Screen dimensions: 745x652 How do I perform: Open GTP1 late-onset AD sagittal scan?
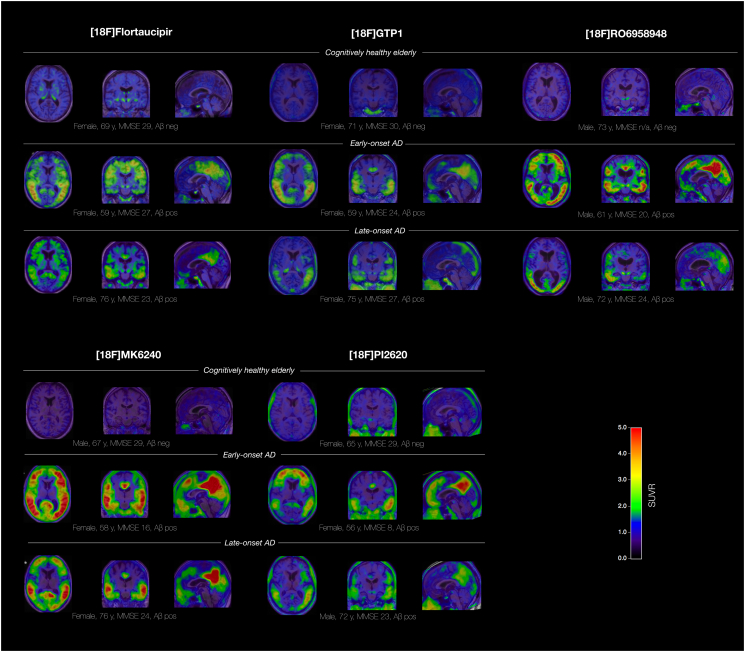pyautogui.click(x=452, y=266)
